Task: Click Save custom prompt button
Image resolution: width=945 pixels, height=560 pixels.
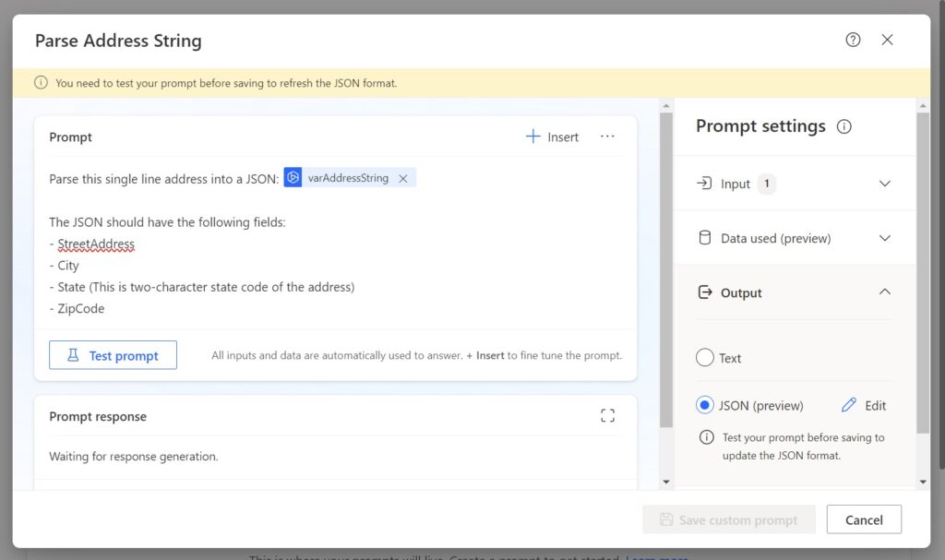Action: coord(729,519)
